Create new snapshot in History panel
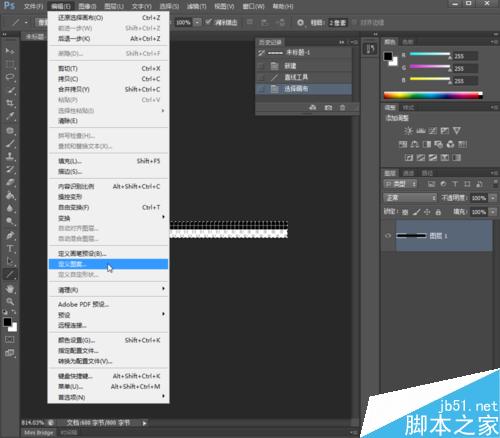Image resolution: width=500 pixels, height=438 pixels. point(328,108)
